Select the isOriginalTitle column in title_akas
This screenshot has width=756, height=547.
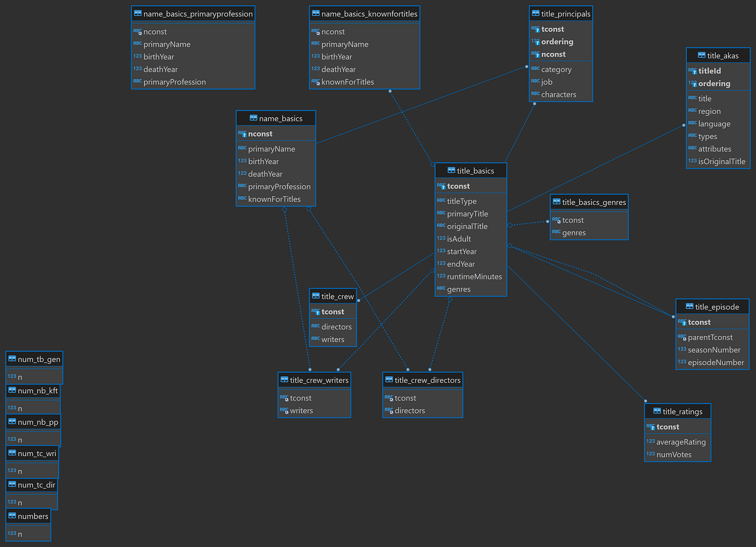(x=721, y=161)
